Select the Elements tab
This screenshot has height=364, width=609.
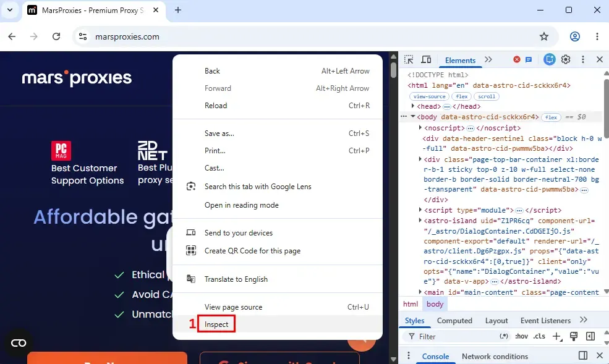click(x=460, y=60)
